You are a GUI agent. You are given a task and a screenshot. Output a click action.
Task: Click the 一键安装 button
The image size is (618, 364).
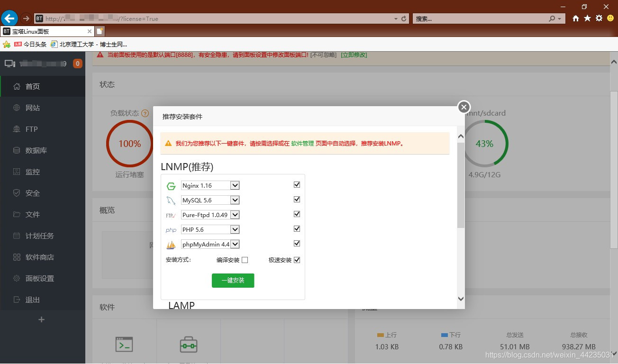[x=233, y=281]
